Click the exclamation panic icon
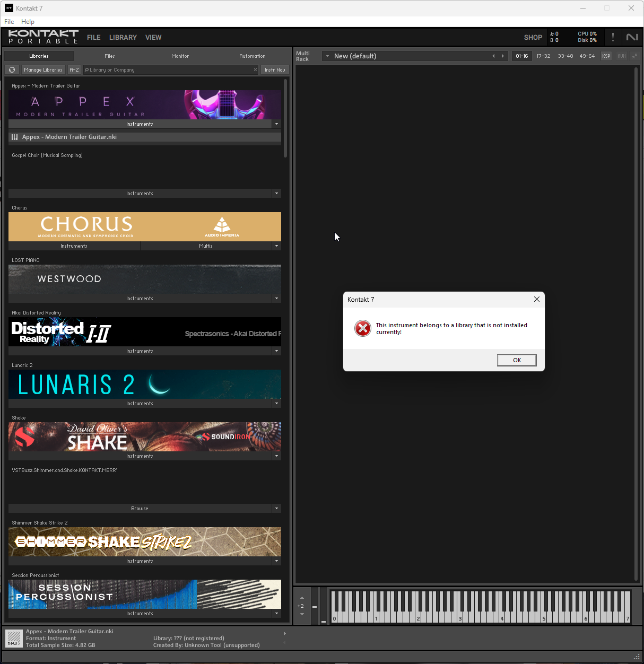This screenshot has height=664, width=644. pos(613,37)
